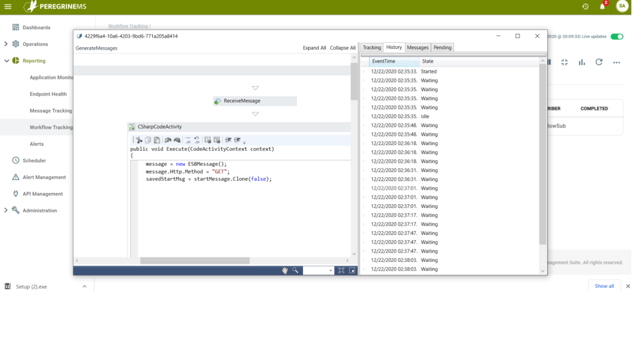Switch to the Messages tab
The height and width of the screenshot is (360, 644).
click(418, 48)
